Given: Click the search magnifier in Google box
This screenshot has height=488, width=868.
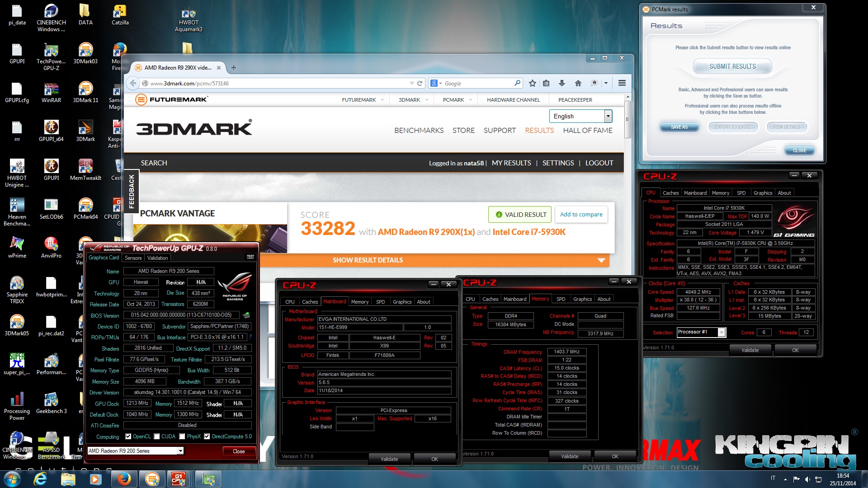Looking at the screenshot, I should point(517,83).
